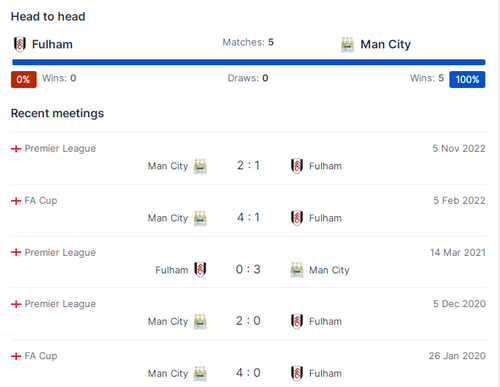Click the blue head-to-head win bar
Image resolution: width=500 pixels, height=387 pixels.
pyautogui.click(x=249, y=62)
